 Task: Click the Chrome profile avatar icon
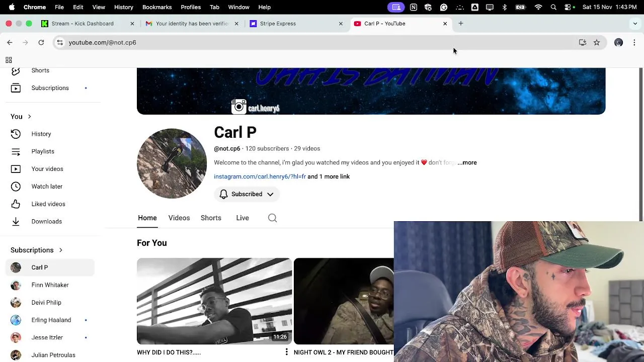[x=618, y=43]
